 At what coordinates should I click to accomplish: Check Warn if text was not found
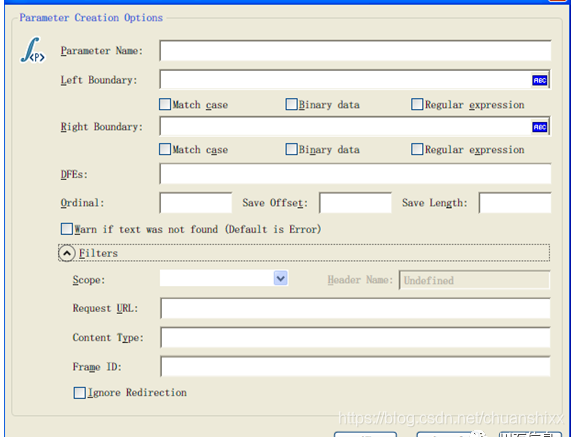point(67,229)
